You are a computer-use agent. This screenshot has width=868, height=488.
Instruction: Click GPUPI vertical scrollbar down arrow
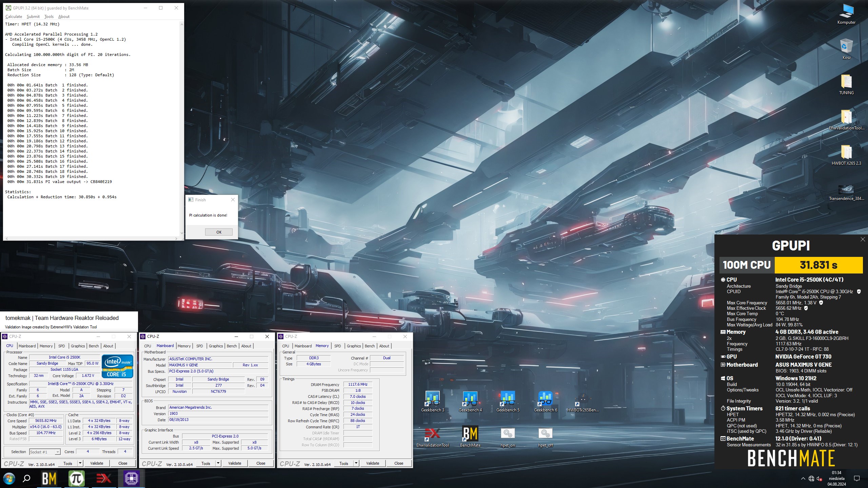tap(182, 233)
